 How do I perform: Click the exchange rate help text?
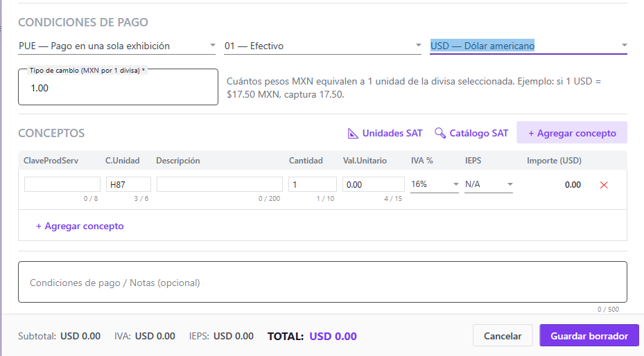click(x=414, y=88)
